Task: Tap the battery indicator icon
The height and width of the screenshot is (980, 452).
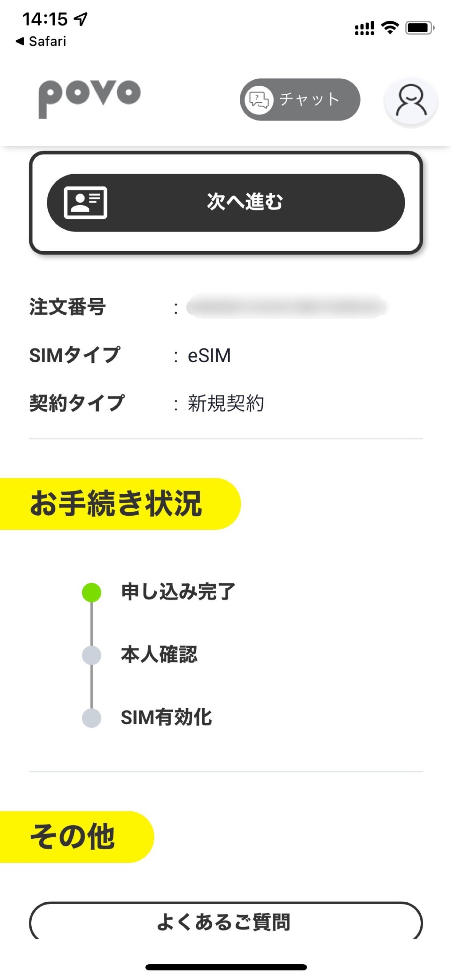Action: (x=419, y=28)
